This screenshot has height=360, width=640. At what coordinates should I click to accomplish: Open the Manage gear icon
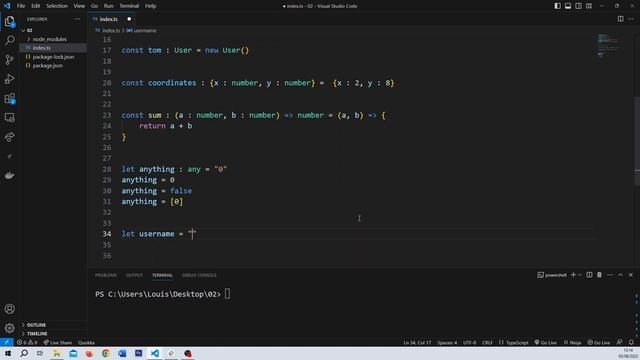point(9,328)
